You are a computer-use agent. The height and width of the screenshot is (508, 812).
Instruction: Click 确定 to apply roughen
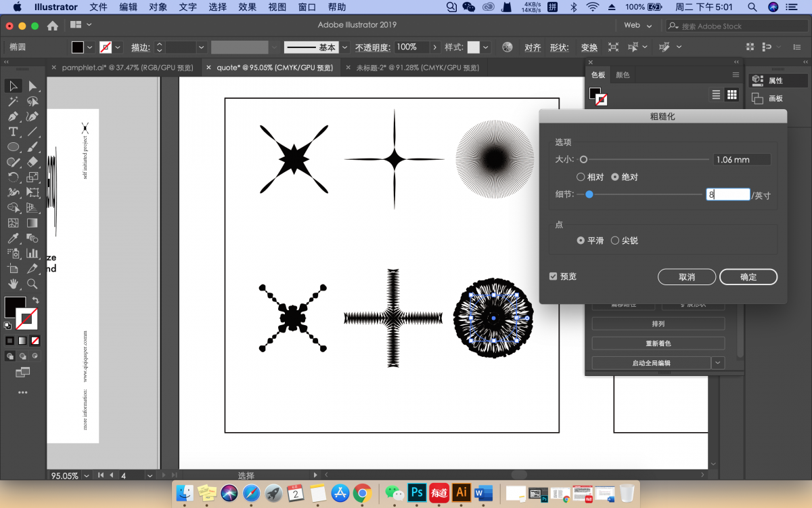[x=748, y=277]
